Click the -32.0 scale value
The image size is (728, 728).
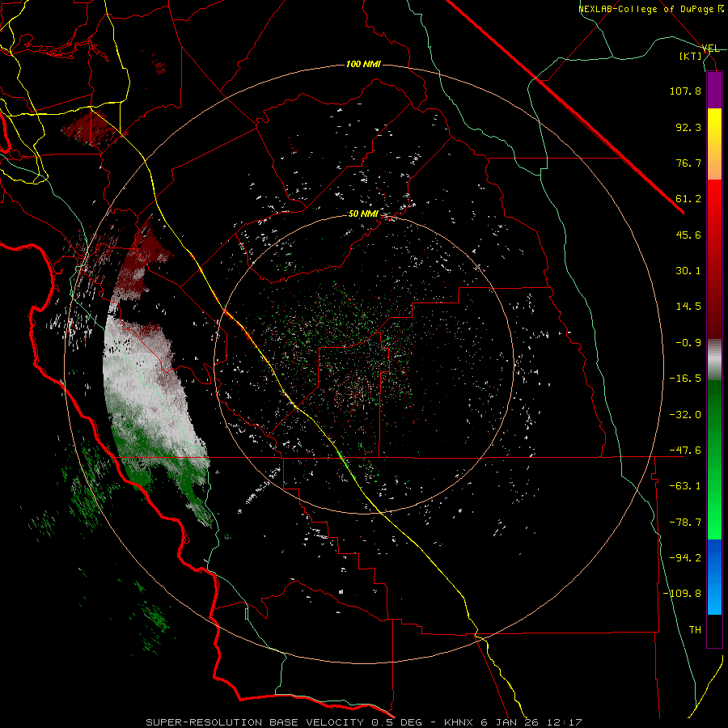click(685, 415)
